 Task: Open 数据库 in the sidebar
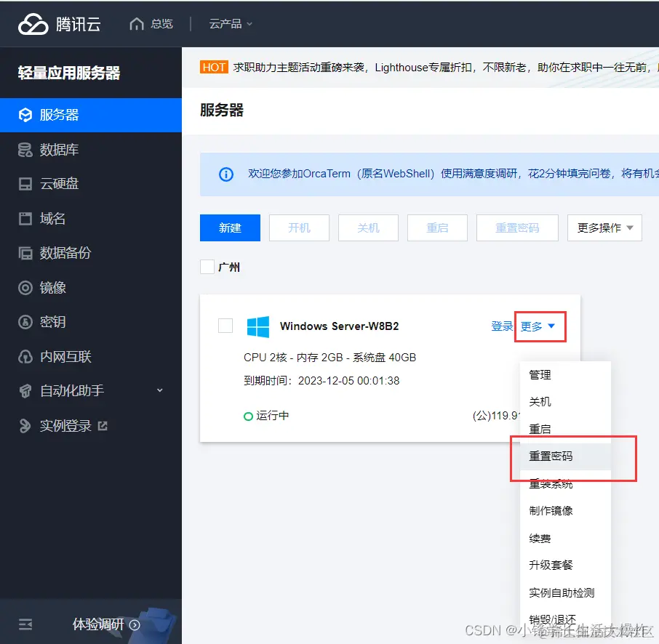click(x=59, y=150)
